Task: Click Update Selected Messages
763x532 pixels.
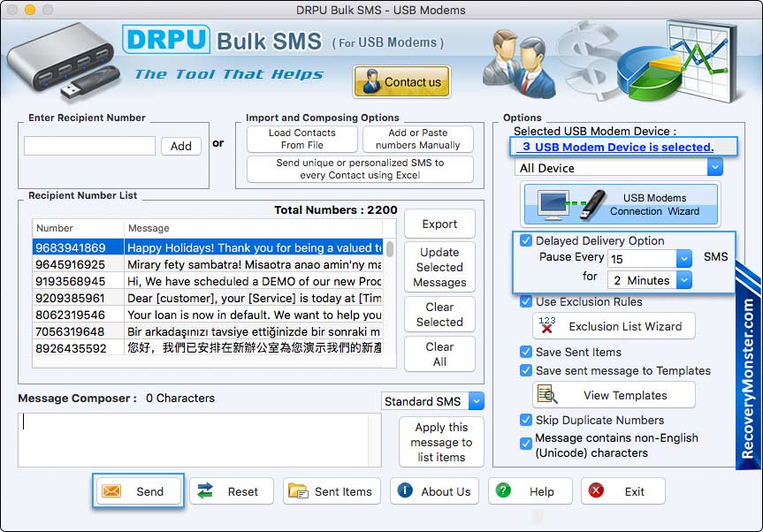Action: click(439, 267)
